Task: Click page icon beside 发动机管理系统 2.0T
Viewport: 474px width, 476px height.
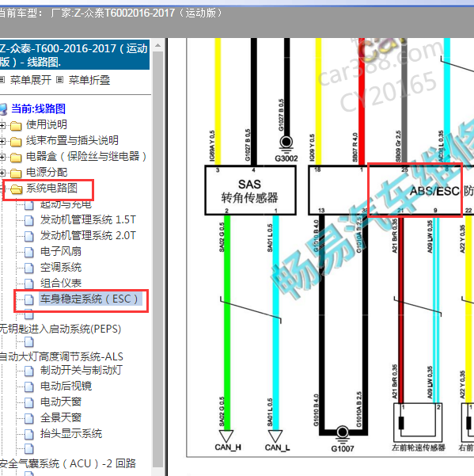Action: 28,236
